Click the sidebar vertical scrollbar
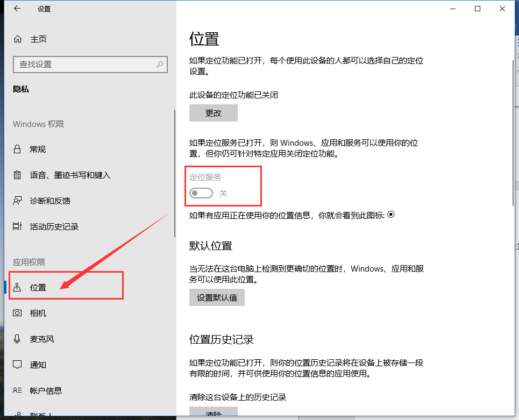 [174, 173]
